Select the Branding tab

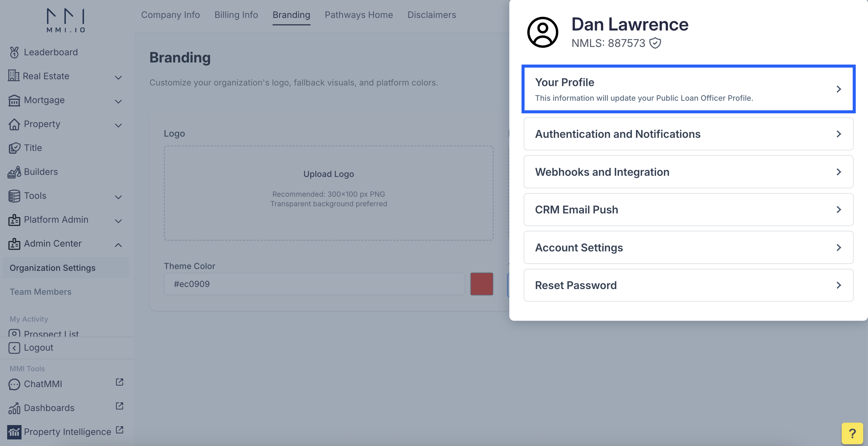[291, 15]
